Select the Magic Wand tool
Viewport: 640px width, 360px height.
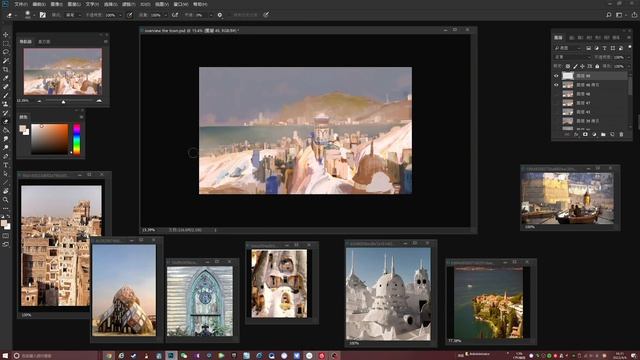[6, 60]
